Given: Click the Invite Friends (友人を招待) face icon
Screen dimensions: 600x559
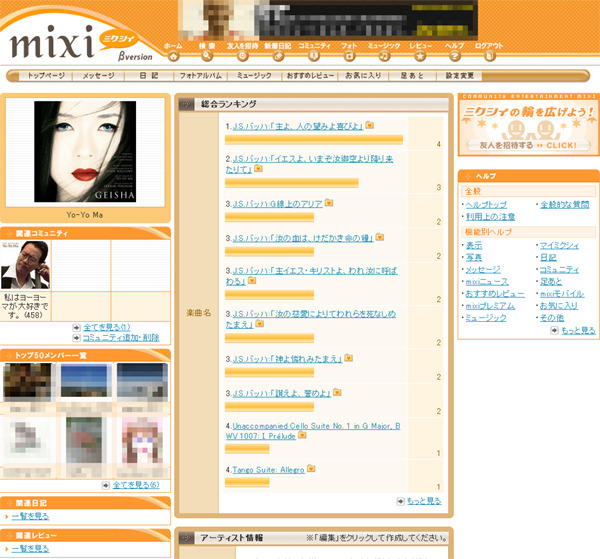Looking at the screenshot, I should click(242, 56).
